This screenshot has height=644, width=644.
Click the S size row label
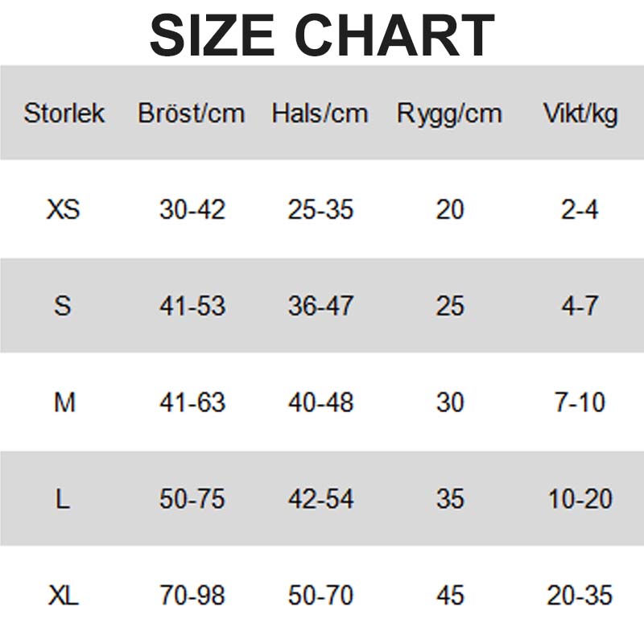pos(63,306)
